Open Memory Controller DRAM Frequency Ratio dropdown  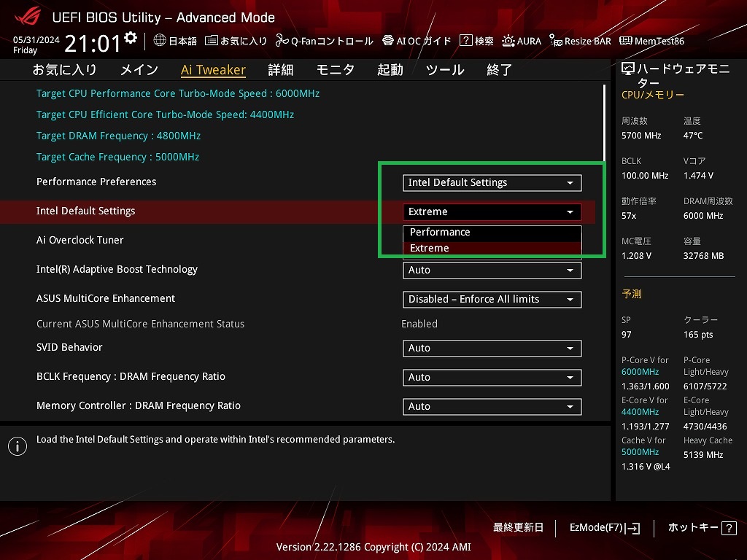[492, 407]
